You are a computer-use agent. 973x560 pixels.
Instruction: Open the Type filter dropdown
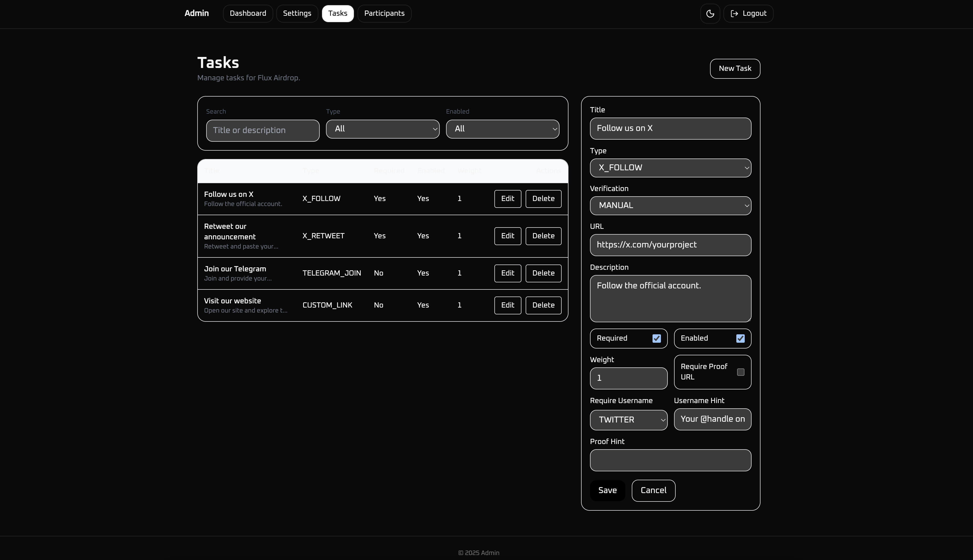point(382,129)
